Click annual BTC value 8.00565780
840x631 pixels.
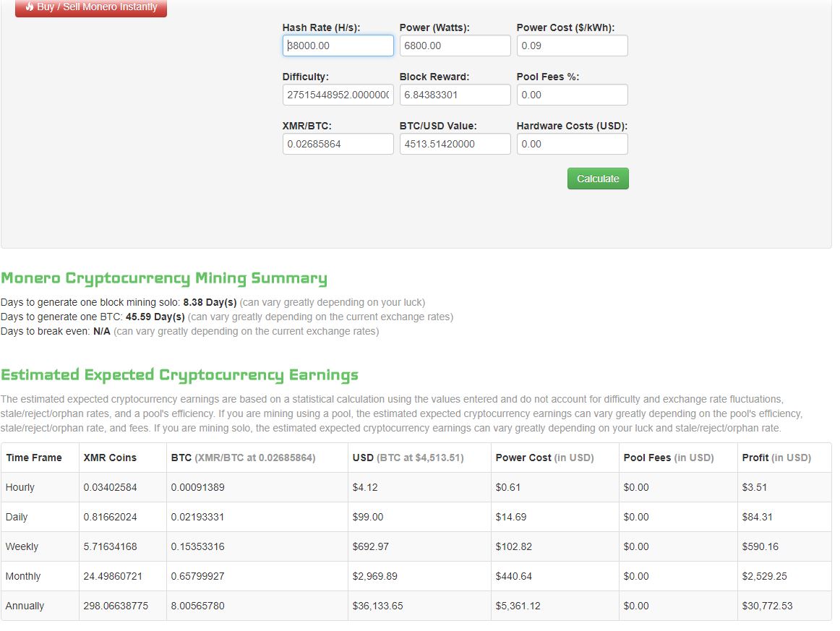[x=197, y=606]
